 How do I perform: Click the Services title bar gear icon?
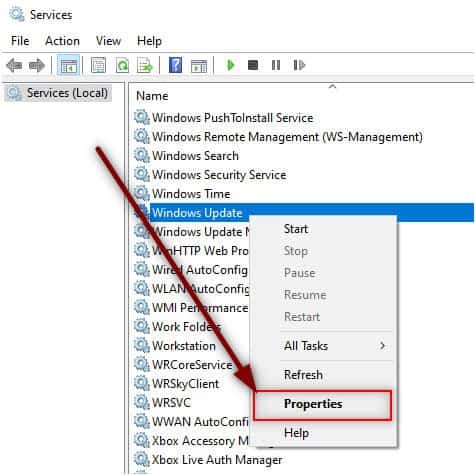[17, 15]
